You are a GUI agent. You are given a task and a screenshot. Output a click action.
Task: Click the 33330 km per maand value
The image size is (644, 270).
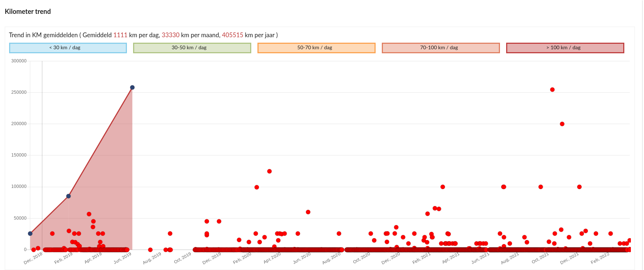[170, 35]
